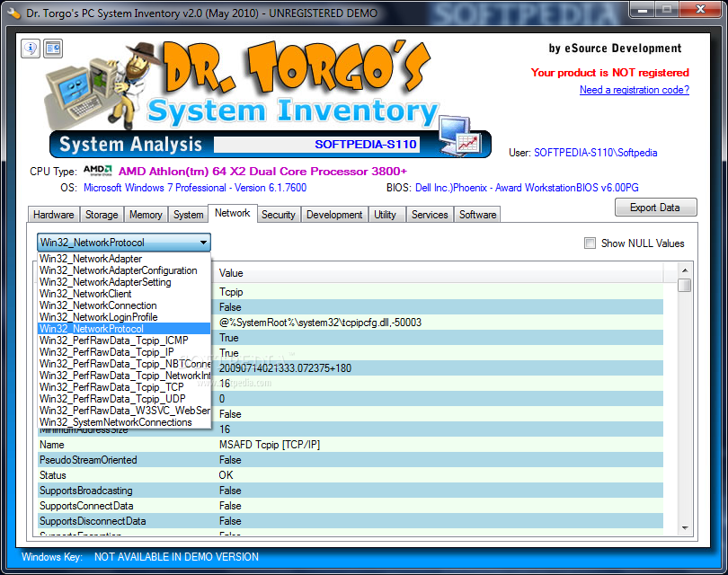Screen dimensions: 728x575
Task: Pick Win32_NetworkAdapterSetting option
Action: pos(123,282)
